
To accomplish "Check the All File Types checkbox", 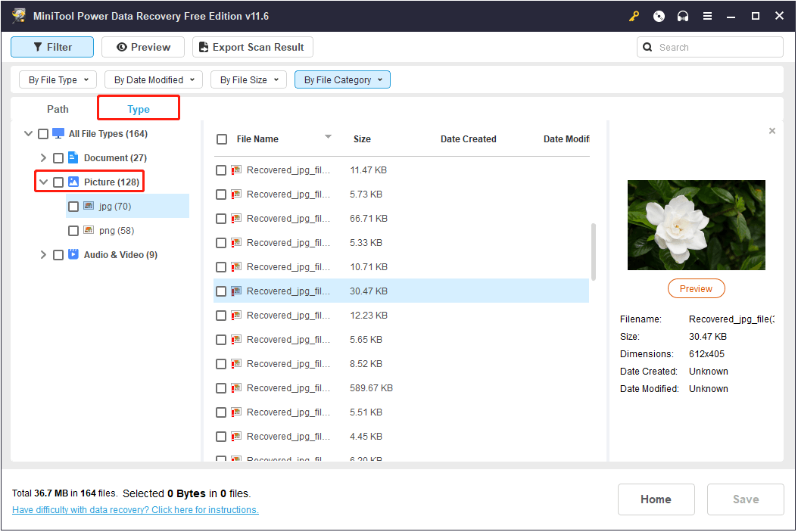I will (43, 134).
